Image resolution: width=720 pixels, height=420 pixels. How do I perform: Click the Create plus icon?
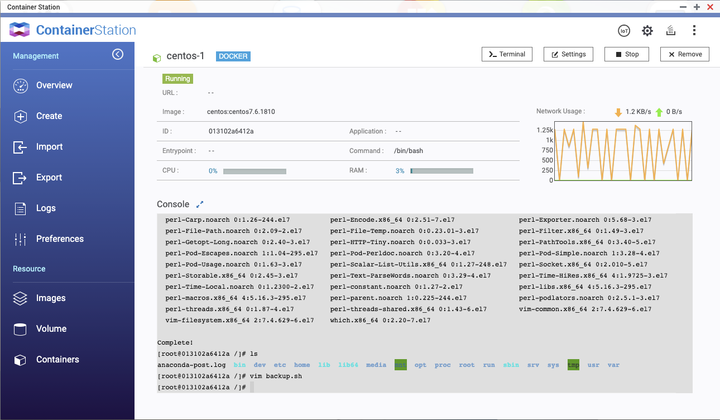coord(20,117)
